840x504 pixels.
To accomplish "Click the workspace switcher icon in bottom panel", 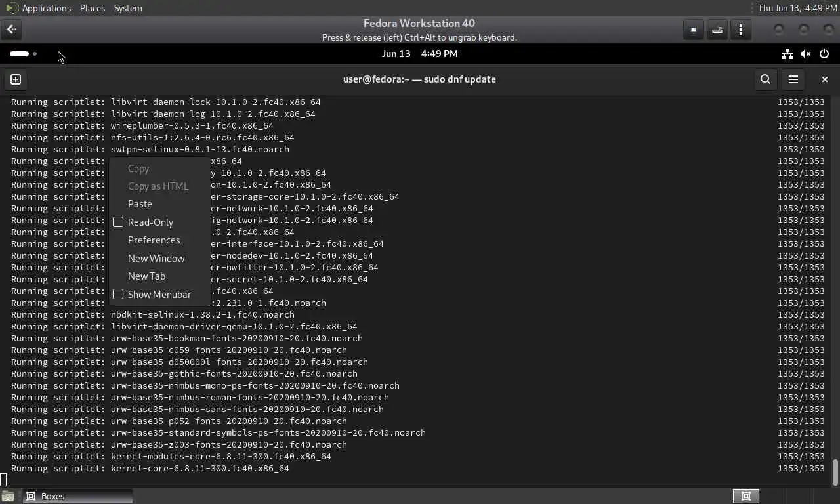I will (x=746, y=496).
